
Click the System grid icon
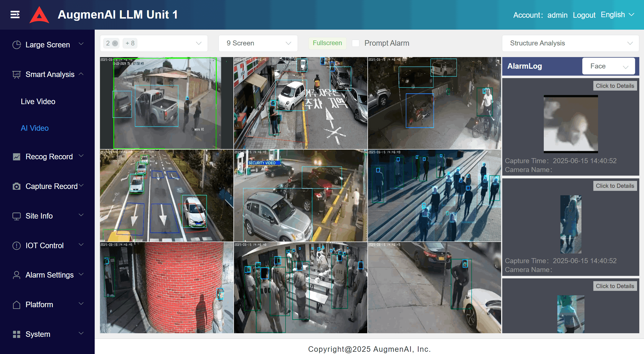pos(17,334)
